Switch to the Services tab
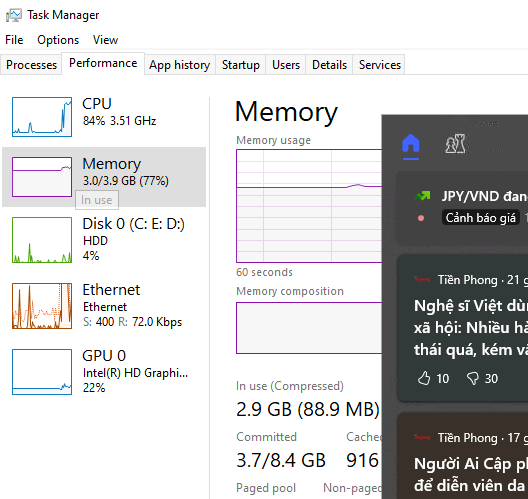 point(380,65)
